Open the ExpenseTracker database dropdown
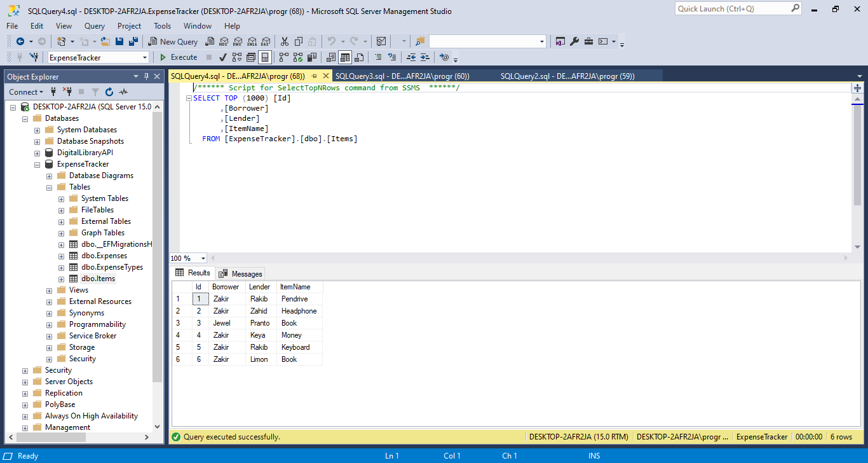Screen dimensions: 868x463 click(145, 58)
